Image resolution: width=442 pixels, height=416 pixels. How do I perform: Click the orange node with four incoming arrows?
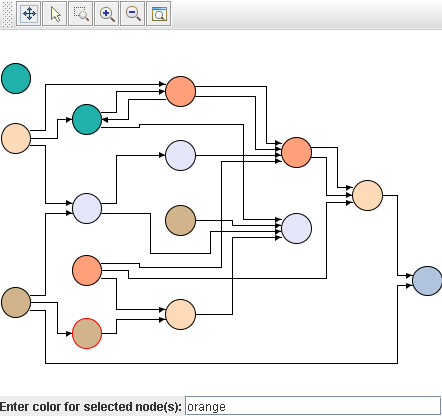296,152
